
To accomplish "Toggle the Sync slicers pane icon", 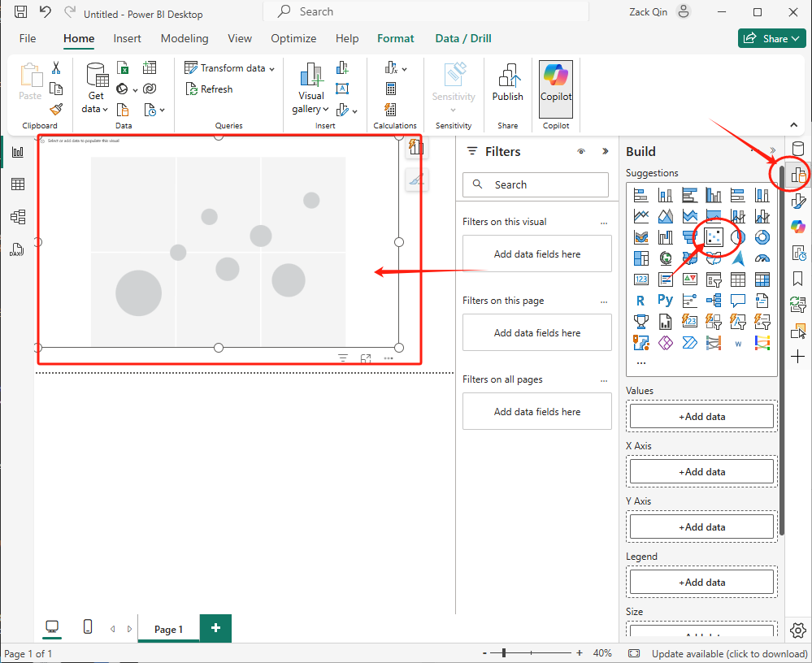I will [x=798, y=305].
